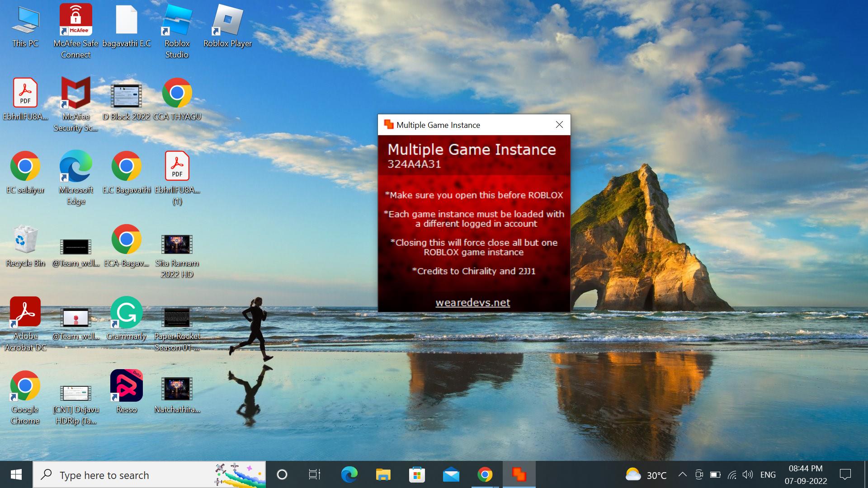Select EbhrIIFU8A (1) PDF file icon
The height and width of the screenshot is (488, 868).
click(x=177, y=177)
